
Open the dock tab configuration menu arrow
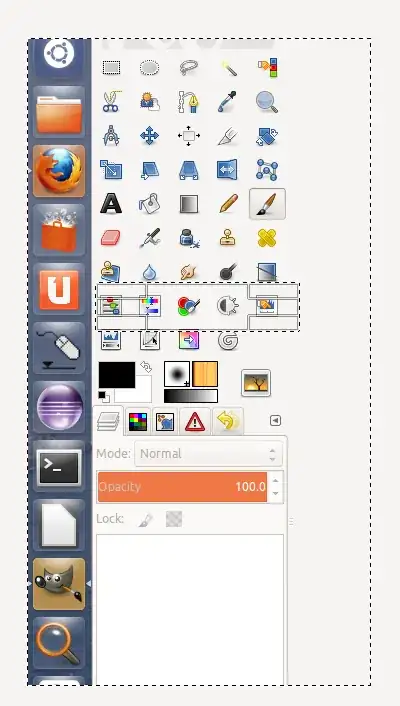275,421
